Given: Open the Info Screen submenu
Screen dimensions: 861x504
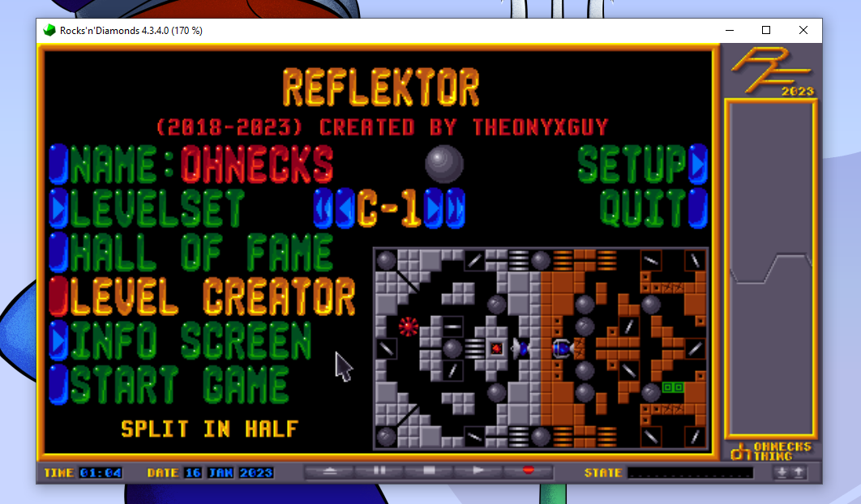Looking at the screenshot, I should coord(190,340).
